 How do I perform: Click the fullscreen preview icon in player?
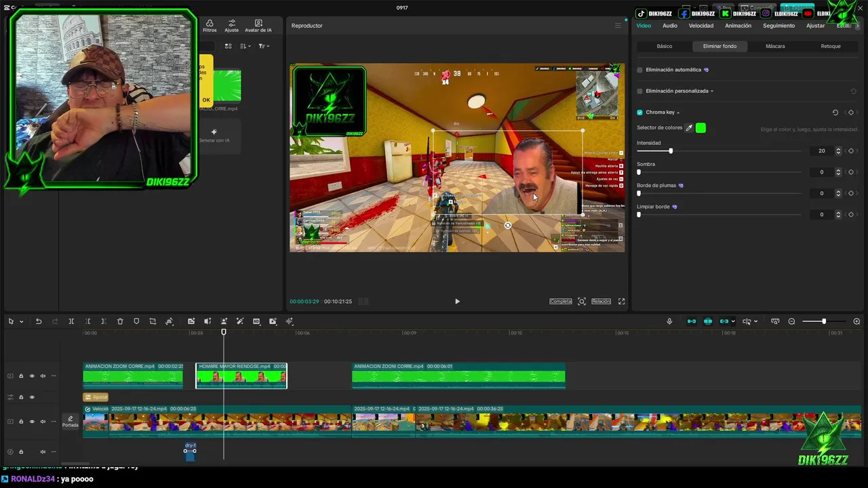click(x=621, y=301)
